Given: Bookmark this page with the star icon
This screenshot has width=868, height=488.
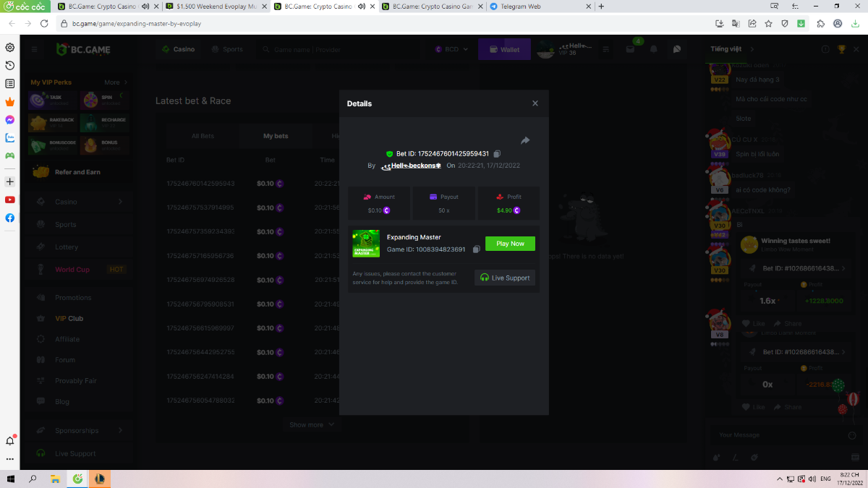Looking at the screenshot, I should click(x=769, y=23).
